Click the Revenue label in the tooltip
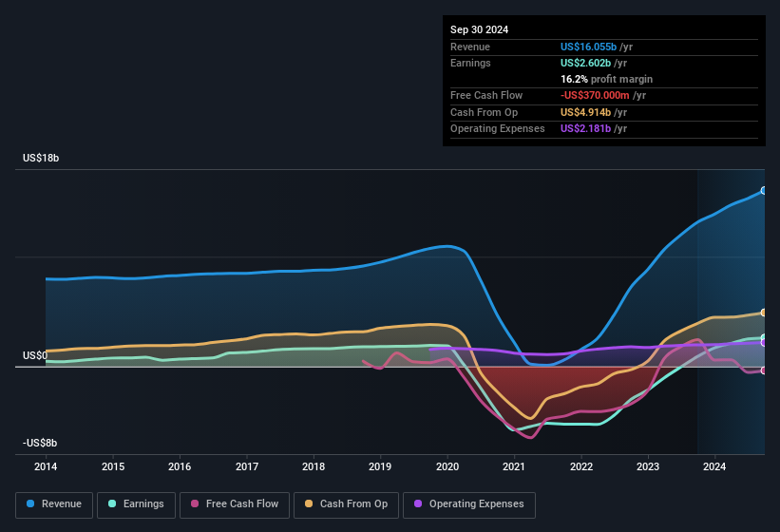This screenshot has width=780, height=532. [470, 47]
